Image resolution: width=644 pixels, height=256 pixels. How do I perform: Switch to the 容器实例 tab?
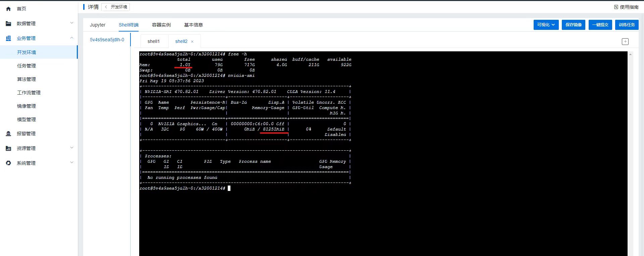point(161,25)
